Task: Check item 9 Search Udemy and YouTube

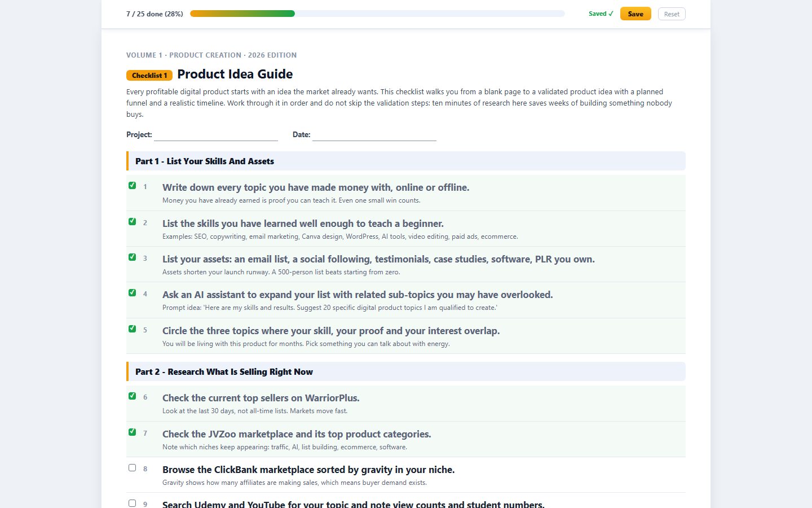Action: 132,503
